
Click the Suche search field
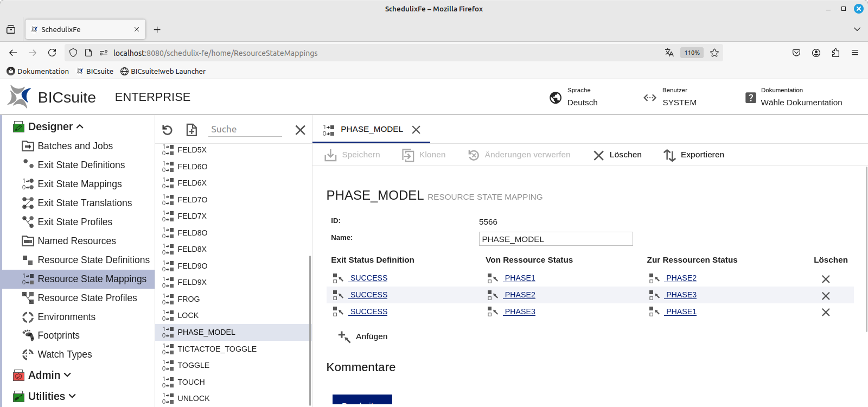pyautogui.click(x=246, y=129)
